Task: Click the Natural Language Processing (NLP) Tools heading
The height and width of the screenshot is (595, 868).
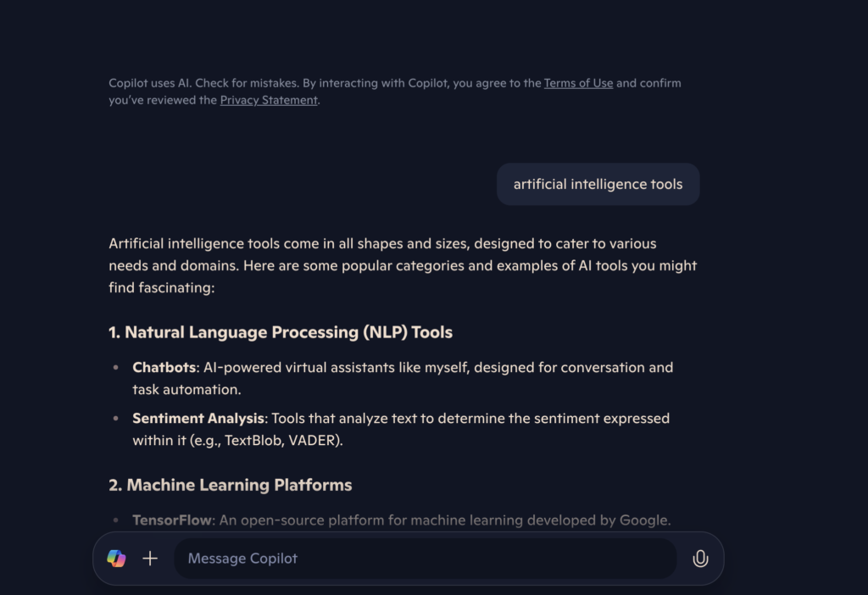Action: (281, 332)
